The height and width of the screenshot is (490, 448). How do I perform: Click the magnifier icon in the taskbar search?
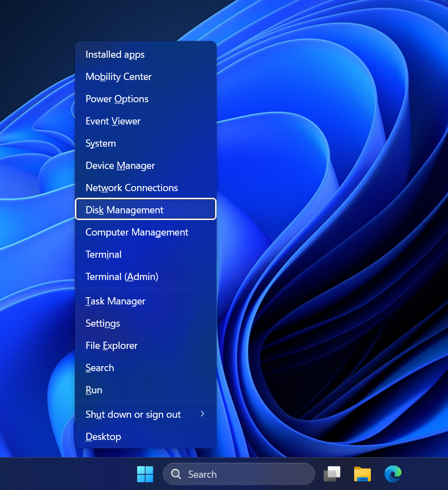click(x=176, y=474)
